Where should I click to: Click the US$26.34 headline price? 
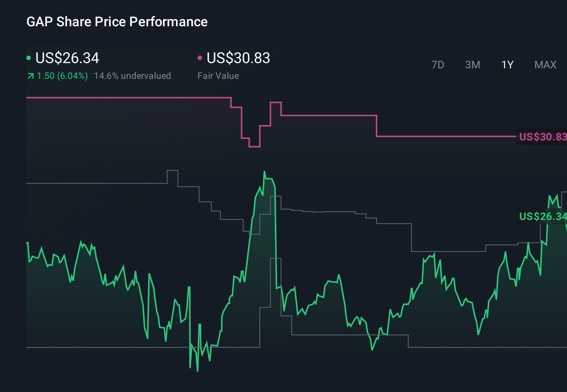[x=67, y=58]
